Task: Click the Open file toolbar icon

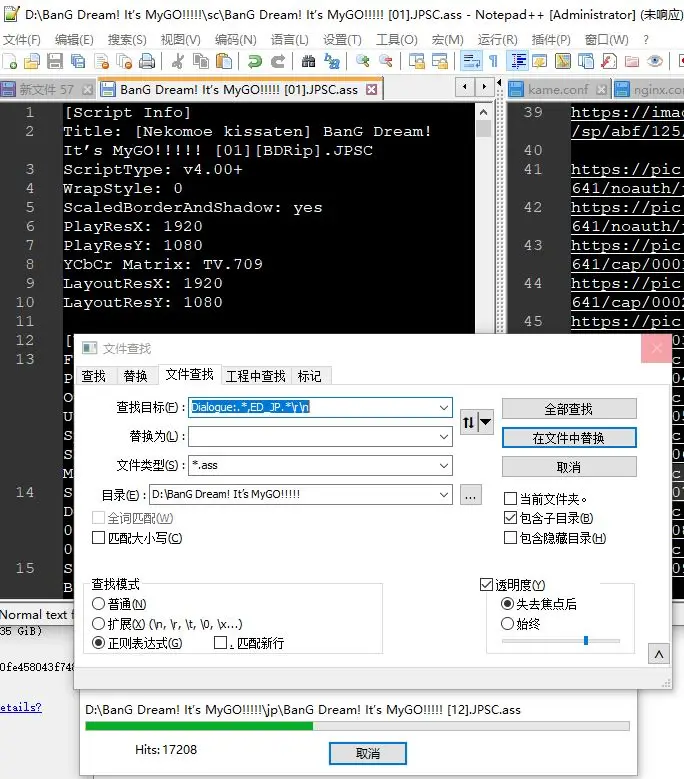Action: click(x=32, y=62)
